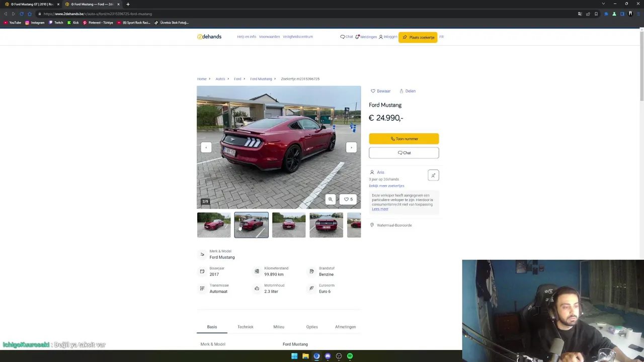
Task: Select the third photo thumbnail
Action: click(x=289, y=225)
